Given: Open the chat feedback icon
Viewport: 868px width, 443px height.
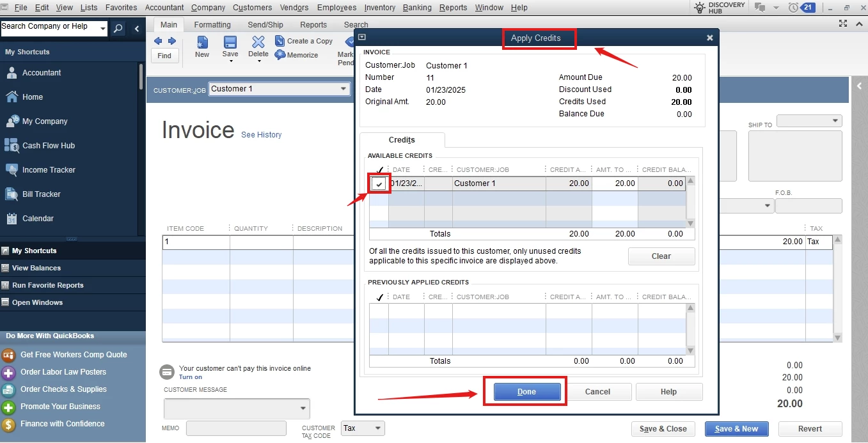Looking at the screenshot, I should click(760, 8).
